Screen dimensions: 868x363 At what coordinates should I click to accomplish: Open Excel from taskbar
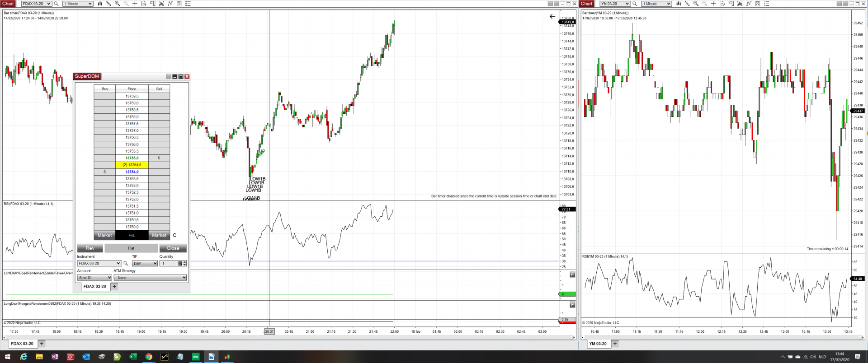[x=133, y=357]
